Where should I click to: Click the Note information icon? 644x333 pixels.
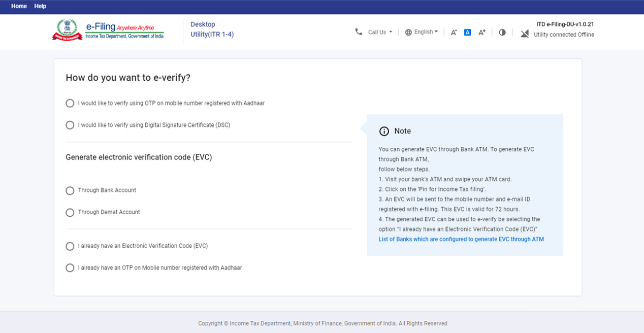coord(384,131)
